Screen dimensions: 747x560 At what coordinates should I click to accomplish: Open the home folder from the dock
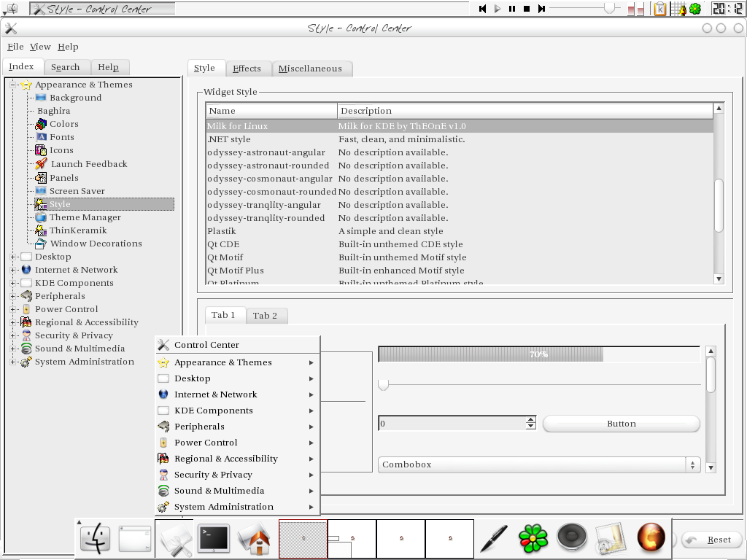(x=255, y=539)
